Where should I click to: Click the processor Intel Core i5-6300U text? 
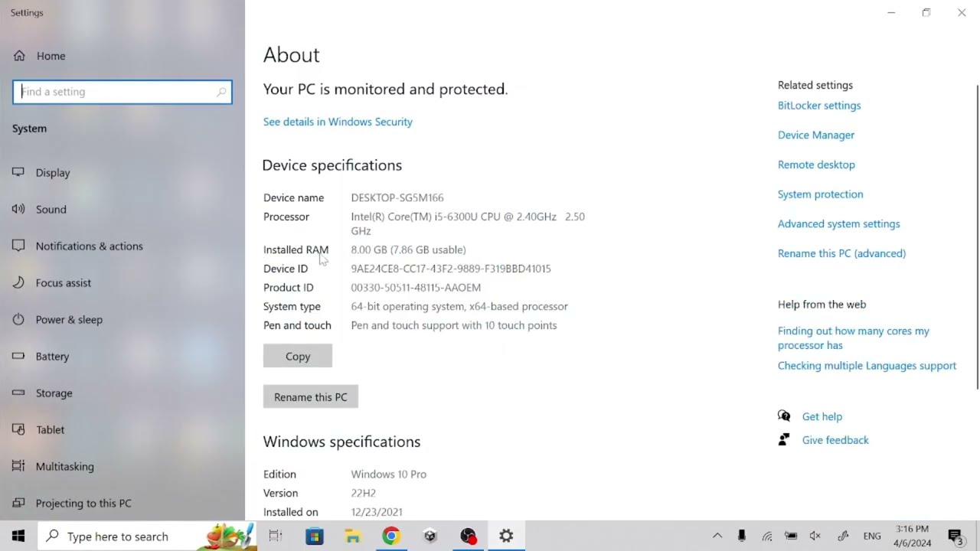468,223
